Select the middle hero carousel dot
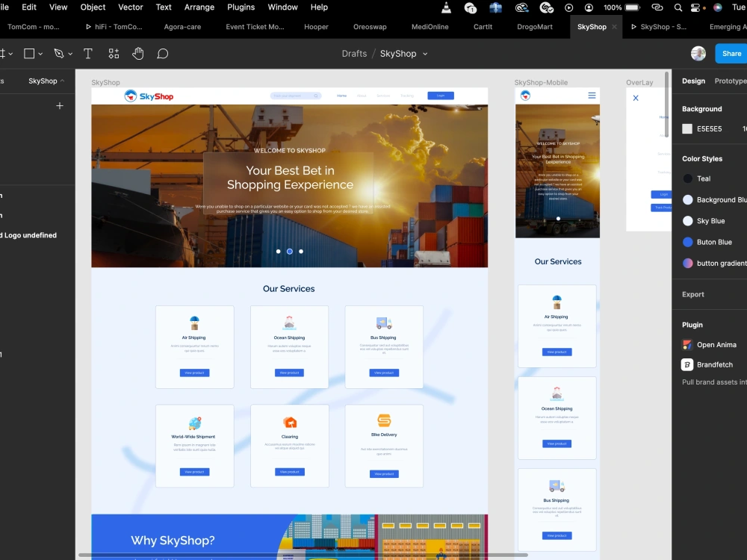 coord(290,252)
